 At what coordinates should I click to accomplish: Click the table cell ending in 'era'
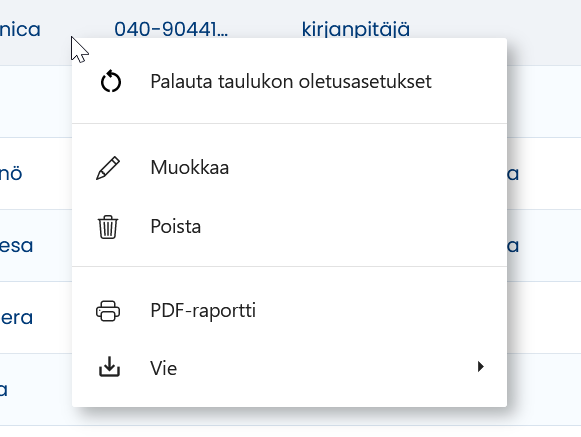pos(16,318)
